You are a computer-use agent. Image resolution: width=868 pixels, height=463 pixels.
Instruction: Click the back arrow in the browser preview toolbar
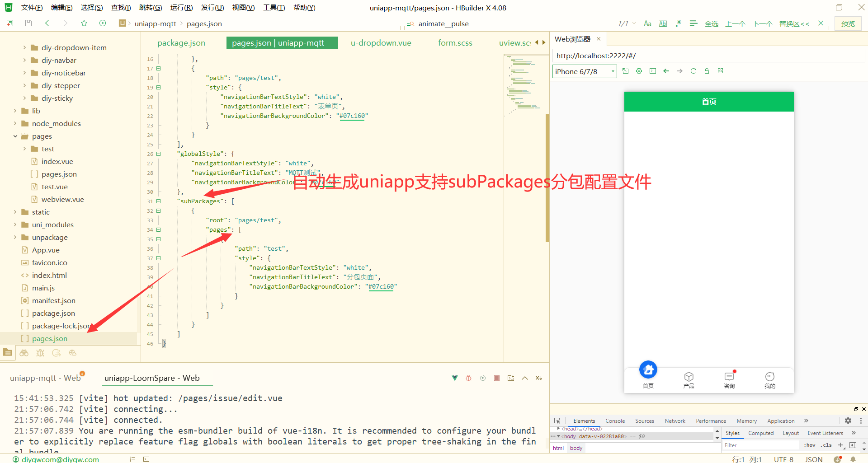coord(666,71)
